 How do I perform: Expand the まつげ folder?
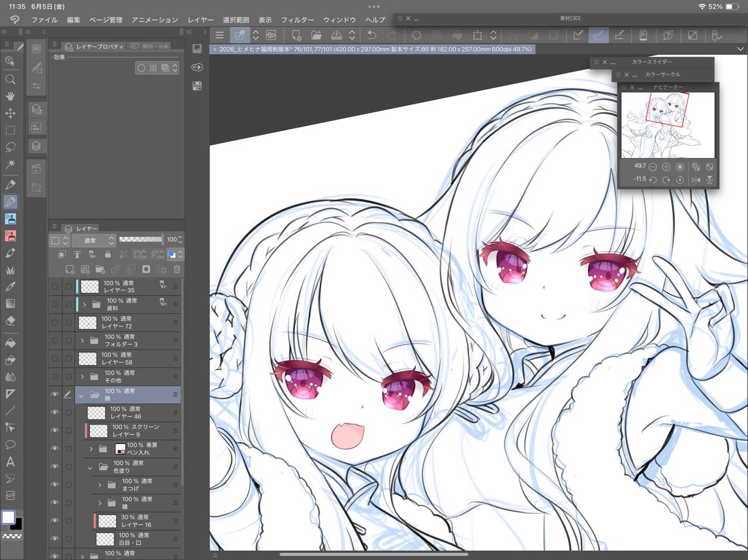click(100, 485)
